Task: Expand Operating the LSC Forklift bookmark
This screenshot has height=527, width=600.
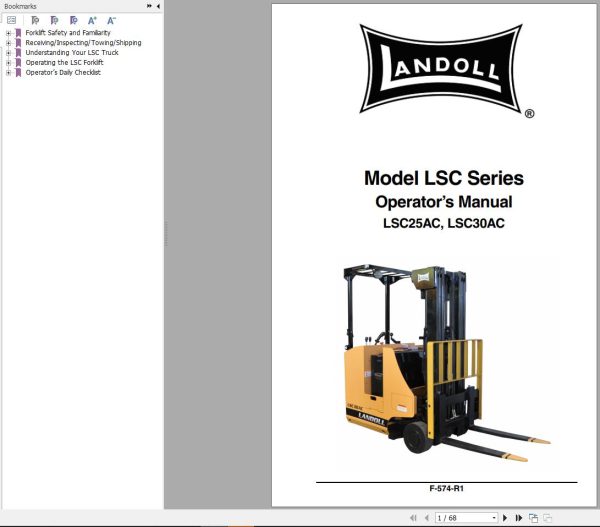Action: pos(8,63)
